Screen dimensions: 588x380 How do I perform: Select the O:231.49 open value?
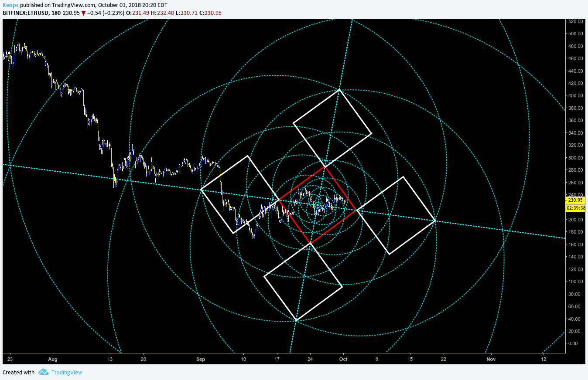137,13
